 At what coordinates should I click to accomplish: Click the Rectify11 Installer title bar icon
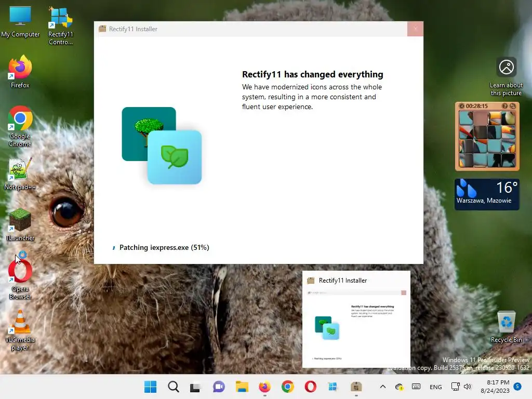pos(102,29)
